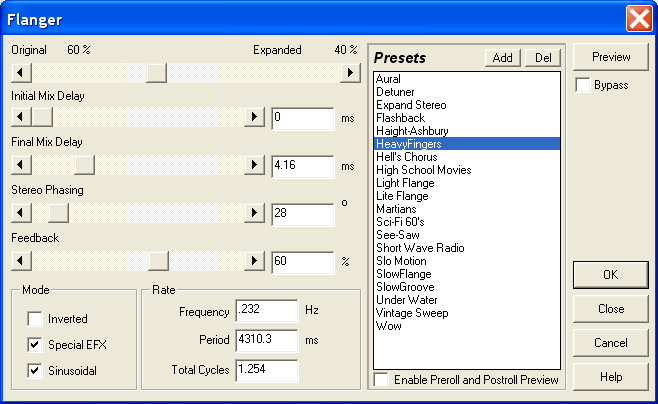Image resolution: width=658 pixels, height=404 pixels.
Task: Click right arrow of Stereo Phasing slider
Action: pos(255,213)
